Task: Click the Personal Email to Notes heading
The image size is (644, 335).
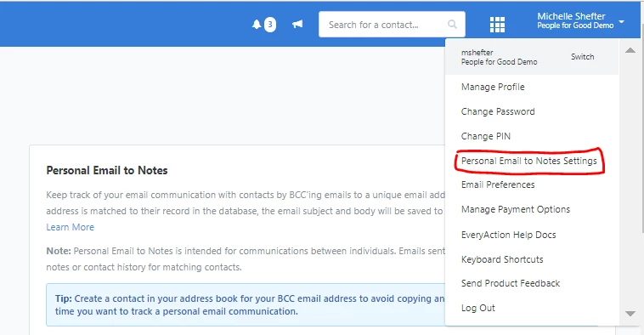Action: pyautogui.click(x=107, y=170)
